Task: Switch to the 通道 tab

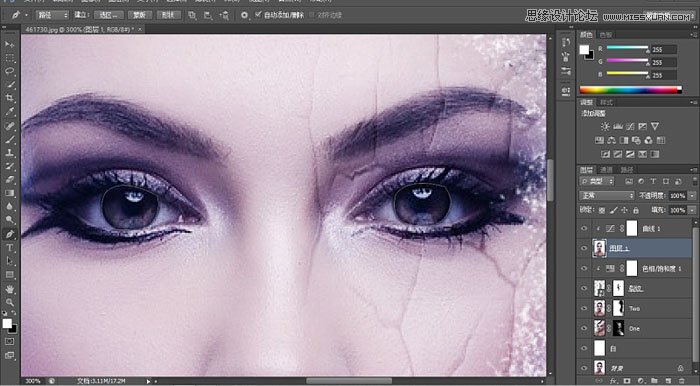Action: coord(606,170)
